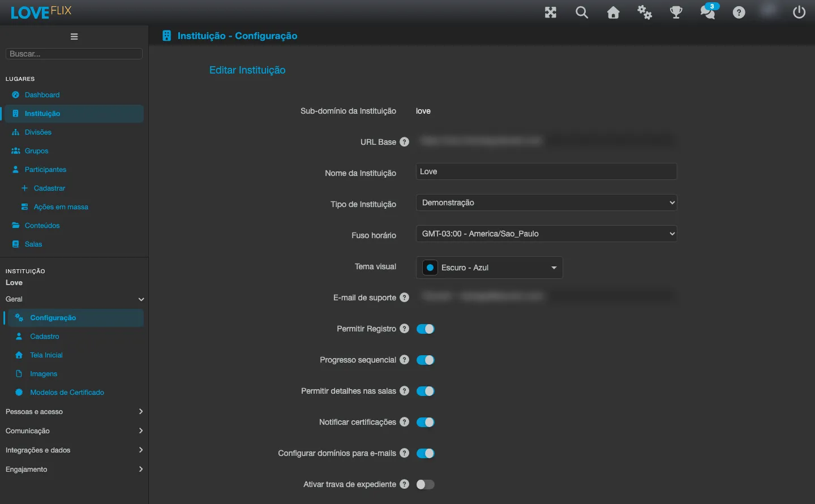Image resolution: width=815 pixels, height=504 pixels.
Task: Click the Divisões hierarchy icon
Action: pyautogui.click(x=16, y=132)
